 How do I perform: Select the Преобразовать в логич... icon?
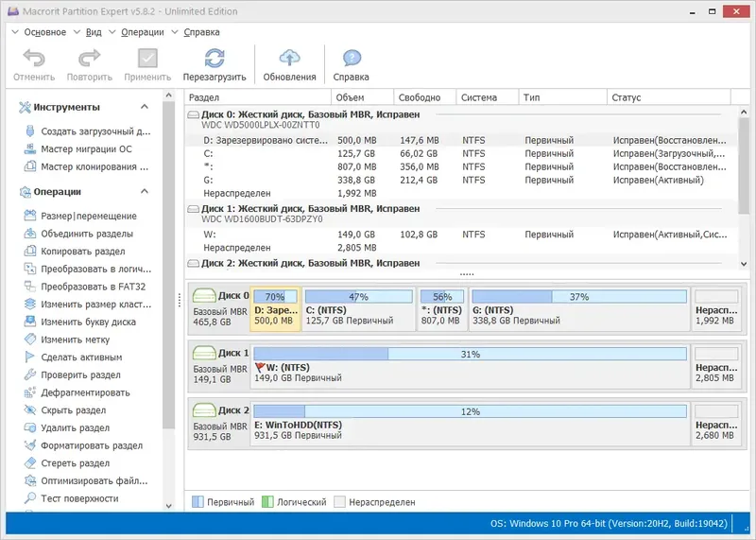(x=30, y=269)
